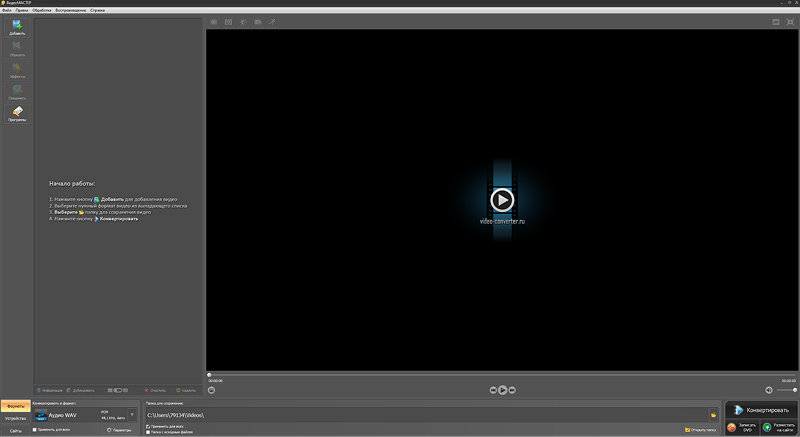Expand the Аудио WAV format dropdown arrow
The height and width of the screenshot is (437, 800).
132,415
